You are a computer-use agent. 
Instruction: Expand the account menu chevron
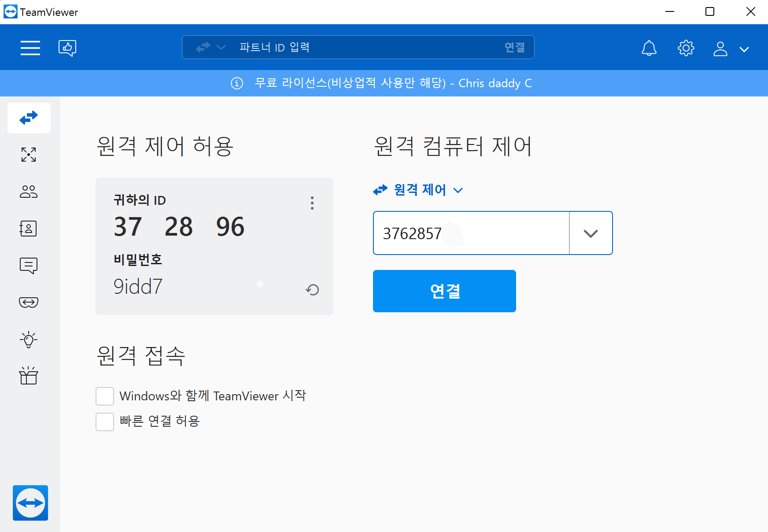tap(744, 49)
